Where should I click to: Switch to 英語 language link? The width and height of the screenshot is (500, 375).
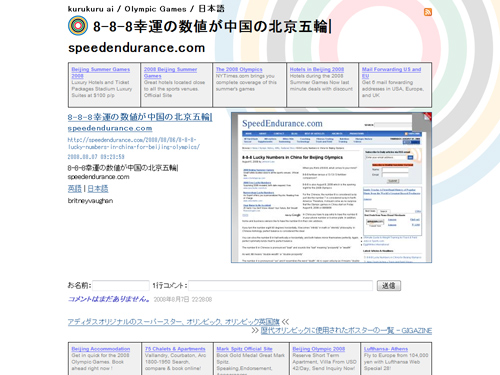[75, 189]
